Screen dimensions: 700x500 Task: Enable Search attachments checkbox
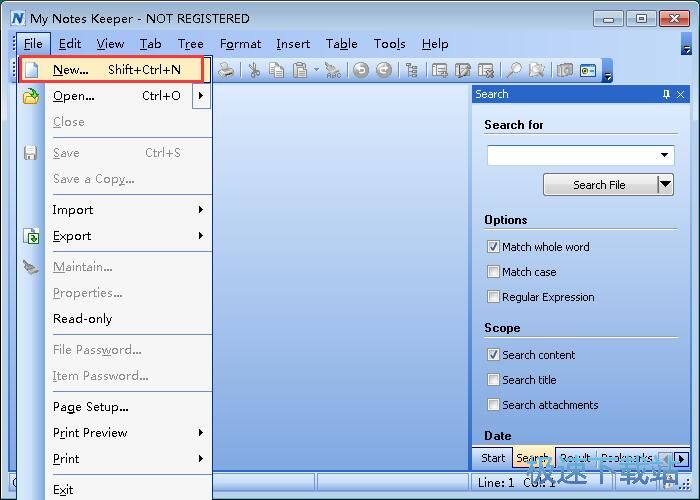coord(493,404)
